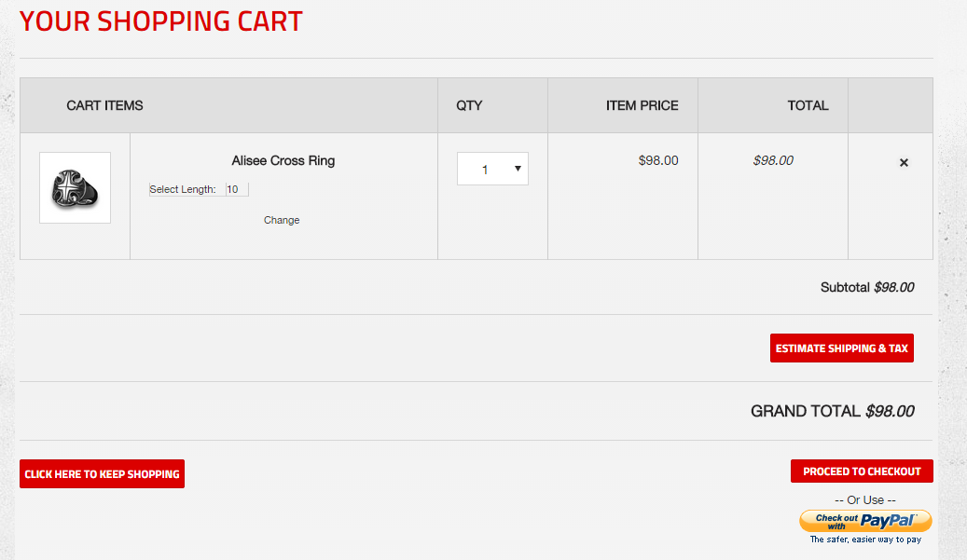The height and width of the screenshot is (560, 967).
Task: Click the Grand Total amount $98.00
Action: tap(890, 411)
